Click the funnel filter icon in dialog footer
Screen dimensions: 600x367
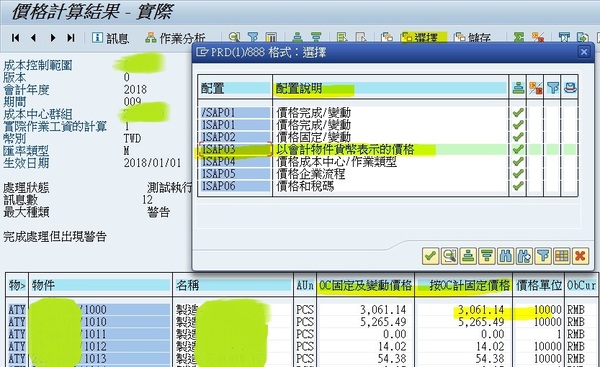(x=543, y=256)
